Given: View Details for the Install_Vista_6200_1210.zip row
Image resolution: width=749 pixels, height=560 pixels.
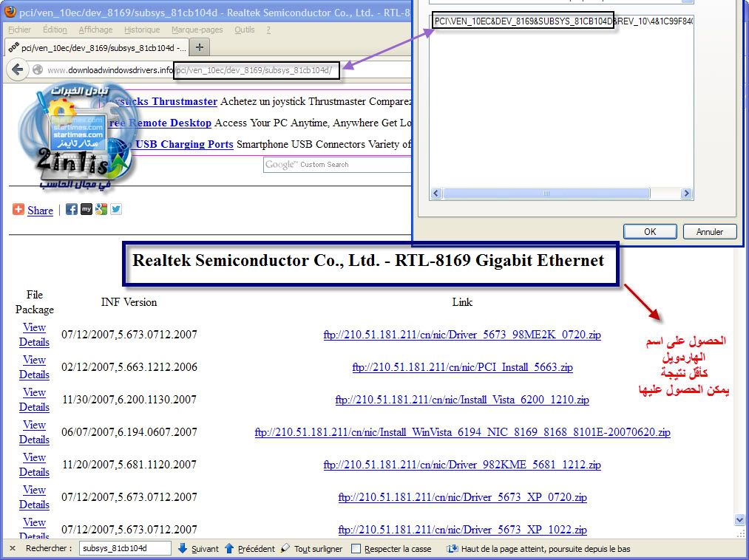Looking at the screenshot, I should (x=35, y=400).
